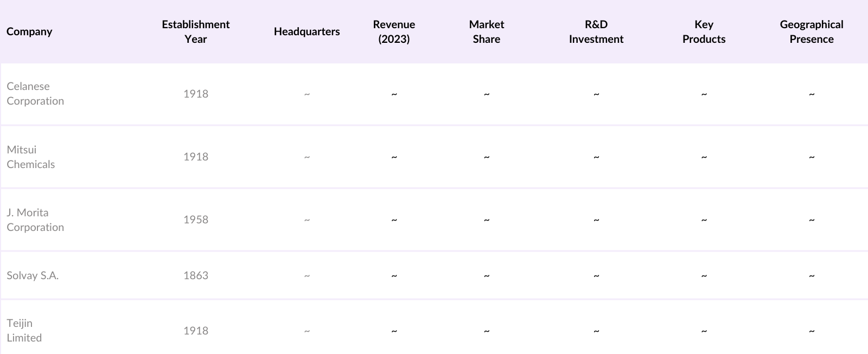The height and width of the screenshot is (354, 868).
Task: Click Mitsui Chemicals' Key Products cell
Action: (x=704, y=157)
